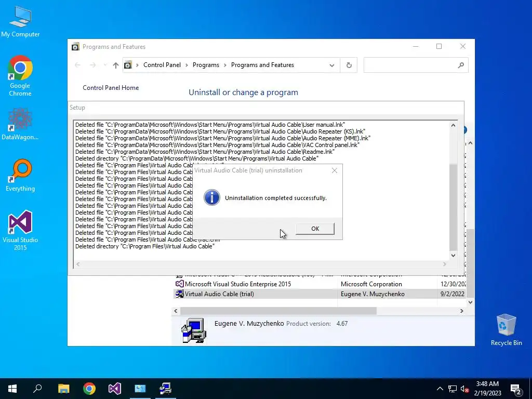Open taskbar search magnifier
532x399 pixels.
click(37, 389)
